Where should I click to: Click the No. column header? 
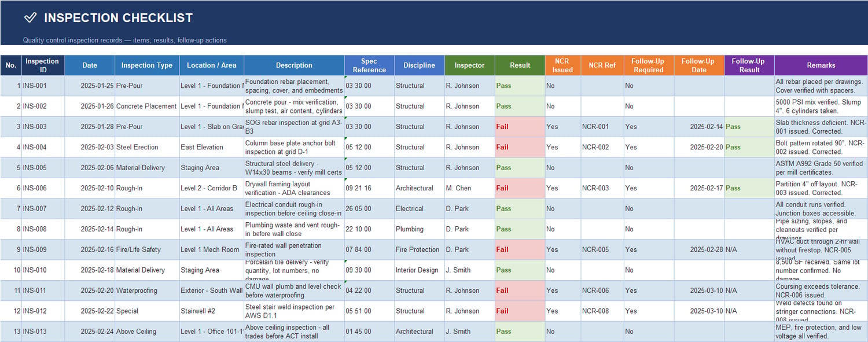10,65
